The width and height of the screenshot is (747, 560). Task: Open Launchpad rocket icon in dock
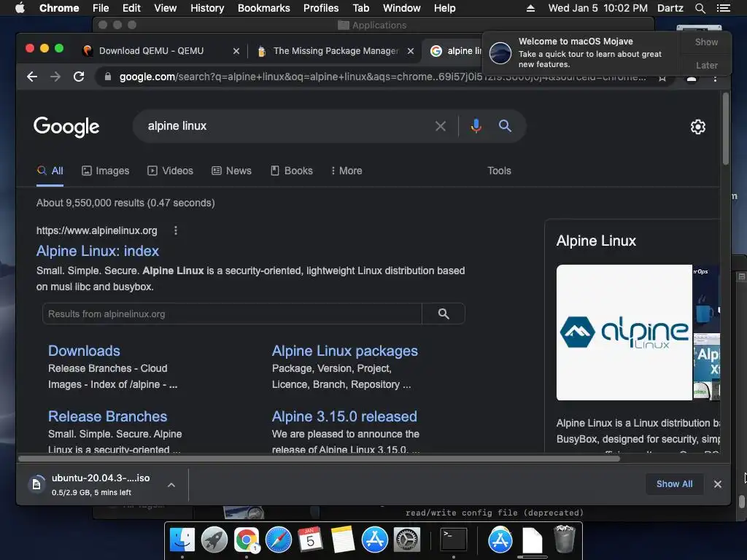(x=214, y=540)
